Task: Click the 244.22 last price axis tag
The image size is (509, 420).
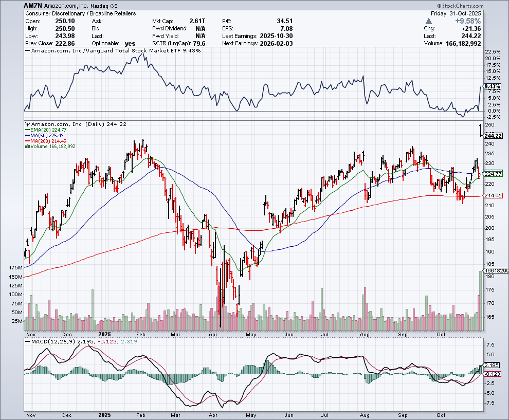Action: tap(493, 136)
